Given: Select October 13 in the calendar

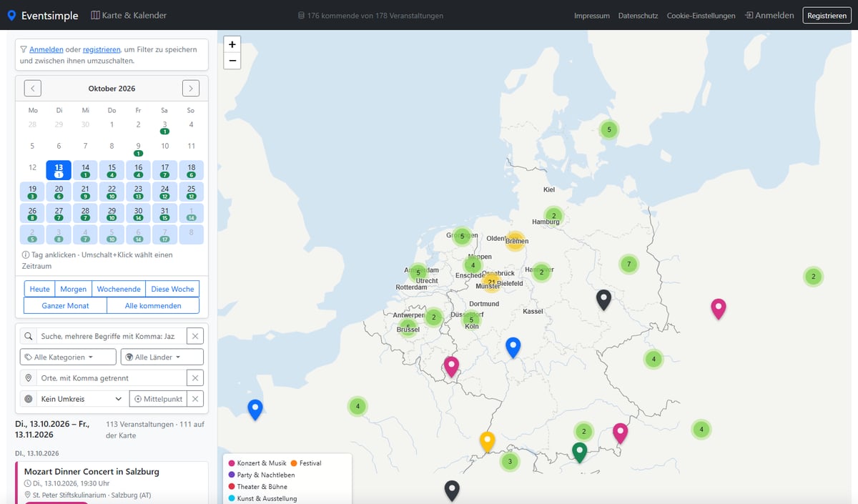Looking at the screenshot, I should coord(59,170).
